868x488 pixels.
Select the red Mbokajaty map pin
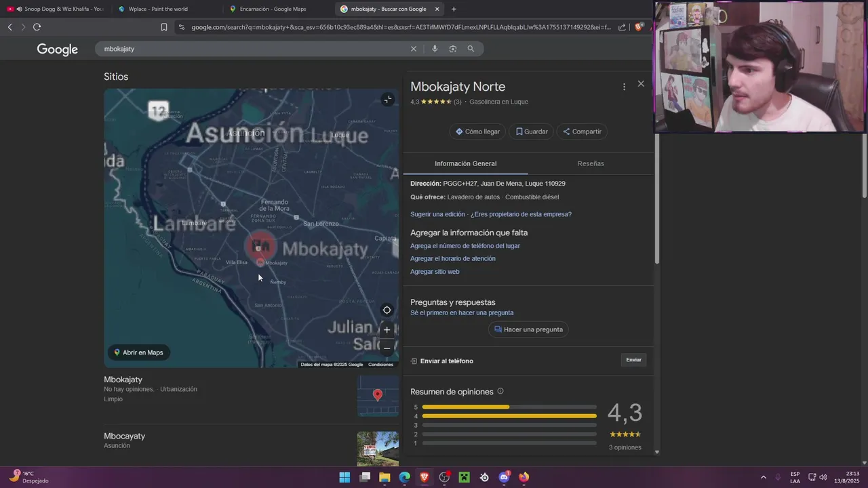coord(260,247)
